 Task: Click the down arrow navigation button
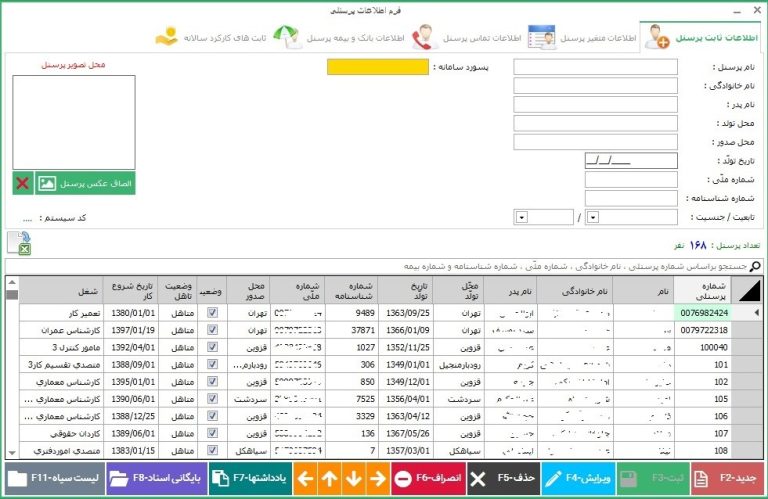(354, 479)
